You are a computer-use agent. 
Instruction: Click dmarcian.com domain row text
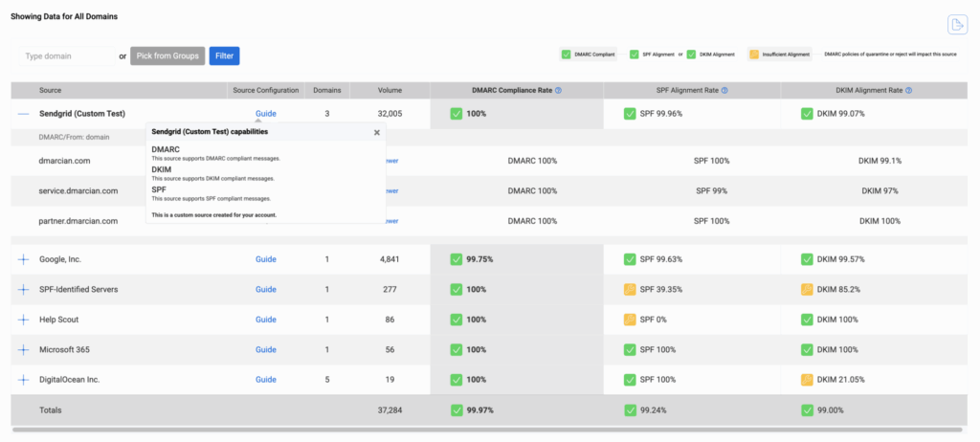[64, 161]
